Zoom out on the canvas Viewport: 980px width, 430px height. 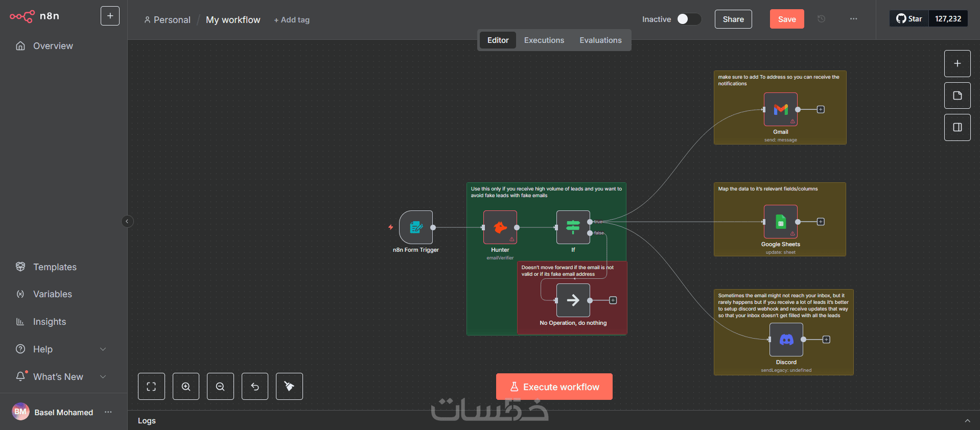pyautogui.click(x=220, y=386)
